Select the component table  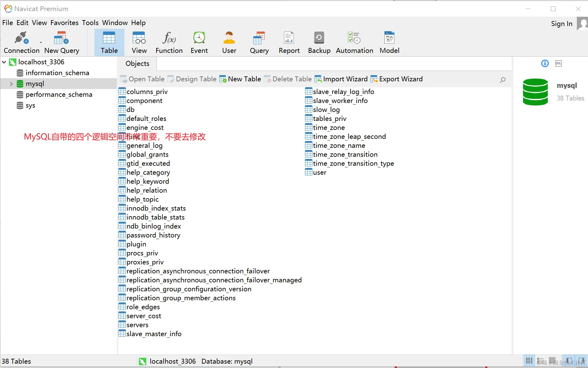tap(140, 101)
